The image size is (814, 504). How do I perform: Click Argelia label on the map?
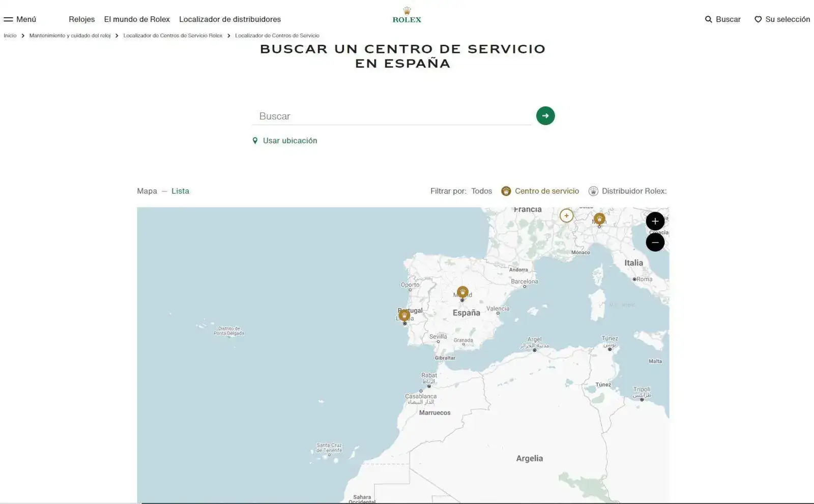pyautogui.click(x=530, y=458)
